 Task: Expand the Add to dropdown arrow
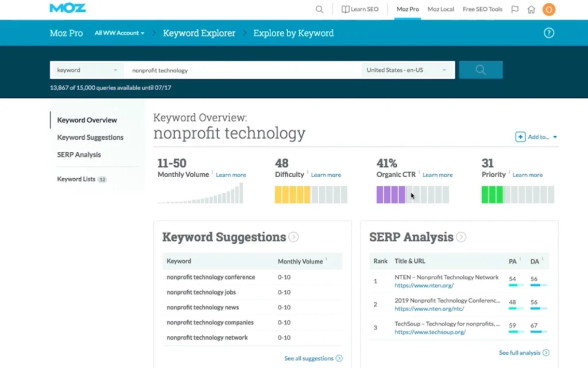[x=555, y=137]
